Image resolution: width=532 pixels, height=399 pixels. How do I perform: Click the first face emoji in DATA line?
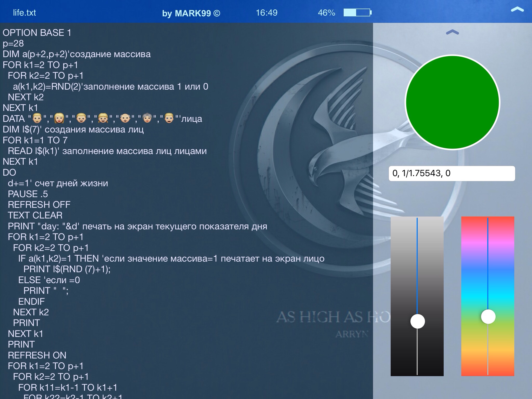37,118
